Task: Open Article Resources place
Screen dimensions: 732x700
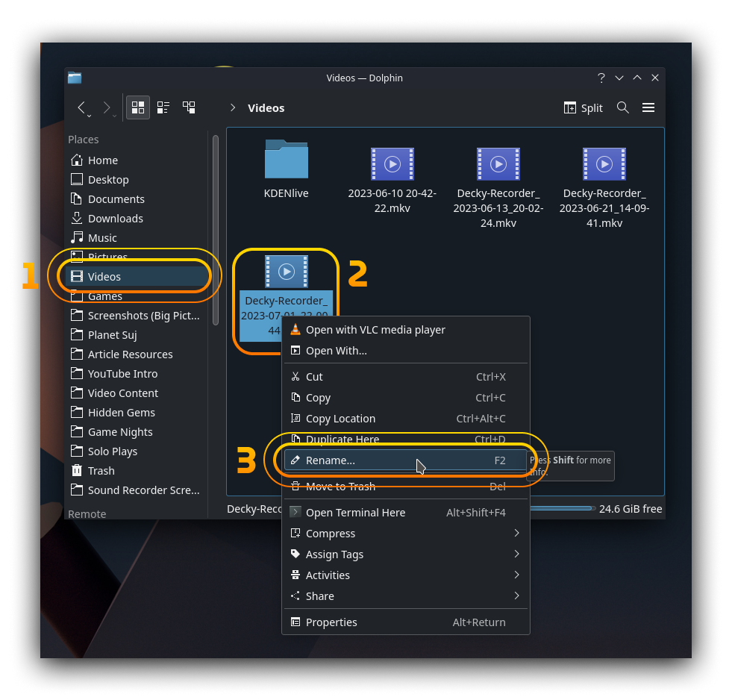Action: pyautogui.click(x=138, y=354)
